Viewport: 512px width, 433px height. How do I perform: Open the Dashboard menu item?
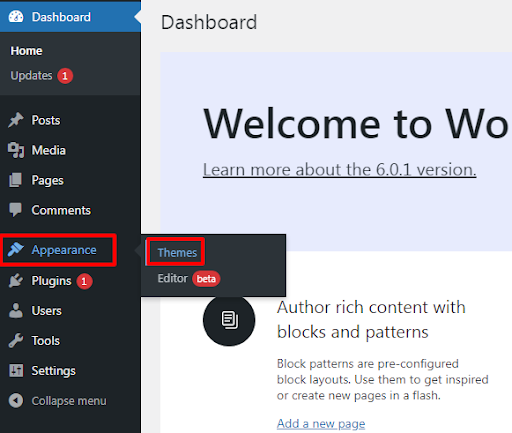pos(70,17)
